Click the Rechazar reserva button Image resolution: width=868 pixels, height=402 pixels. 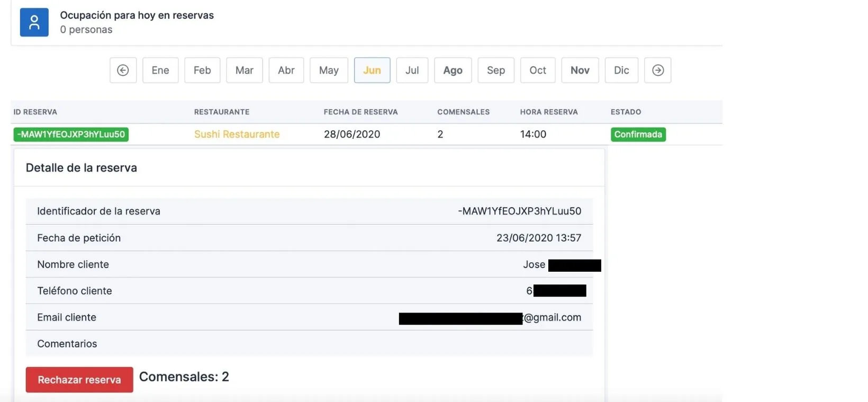tap(79, 380)
